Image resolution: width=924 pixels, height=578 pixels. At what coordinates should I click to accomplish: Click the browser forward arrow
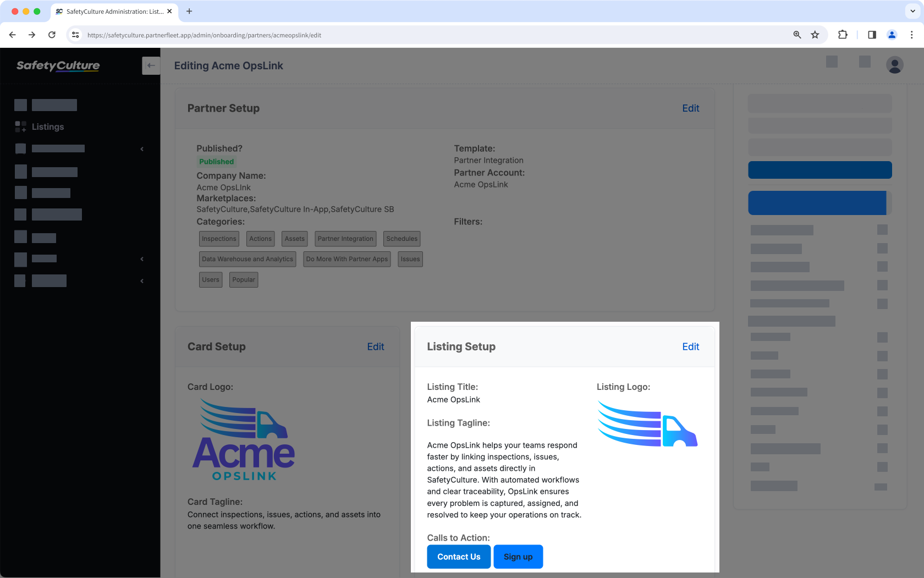click(32, 35)
